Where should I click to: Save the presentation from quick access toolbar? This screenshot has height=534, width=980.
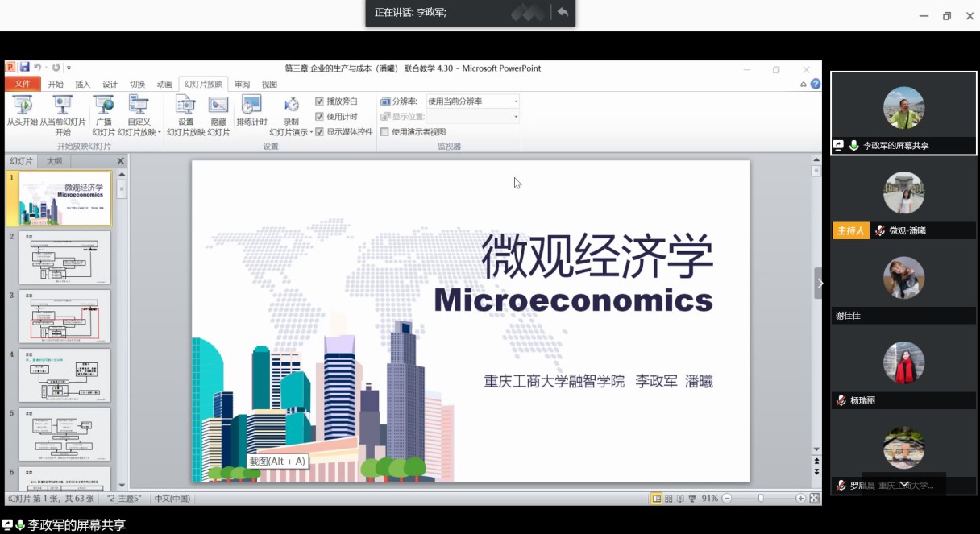click(24, 68)
